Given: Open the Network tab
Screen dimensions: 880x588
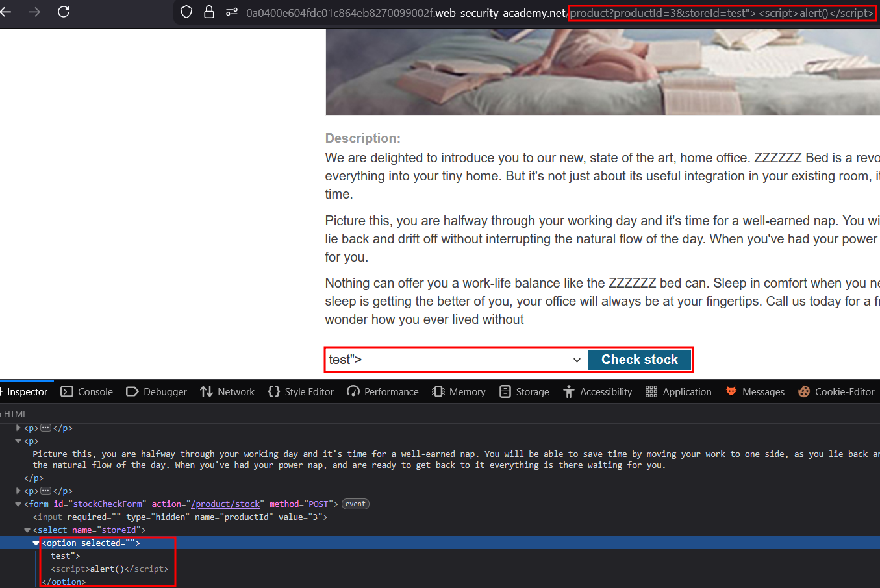Looking at the screenshot, I should pyautogui.click(x=227, y=391).
